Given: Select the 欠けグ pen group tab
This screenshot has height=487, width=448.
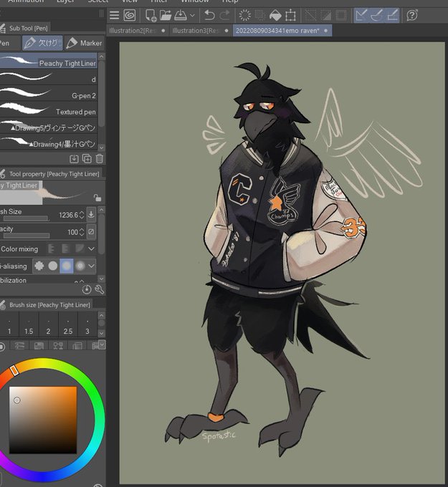Looking at the screenshot, I should [x=42, y=43].
